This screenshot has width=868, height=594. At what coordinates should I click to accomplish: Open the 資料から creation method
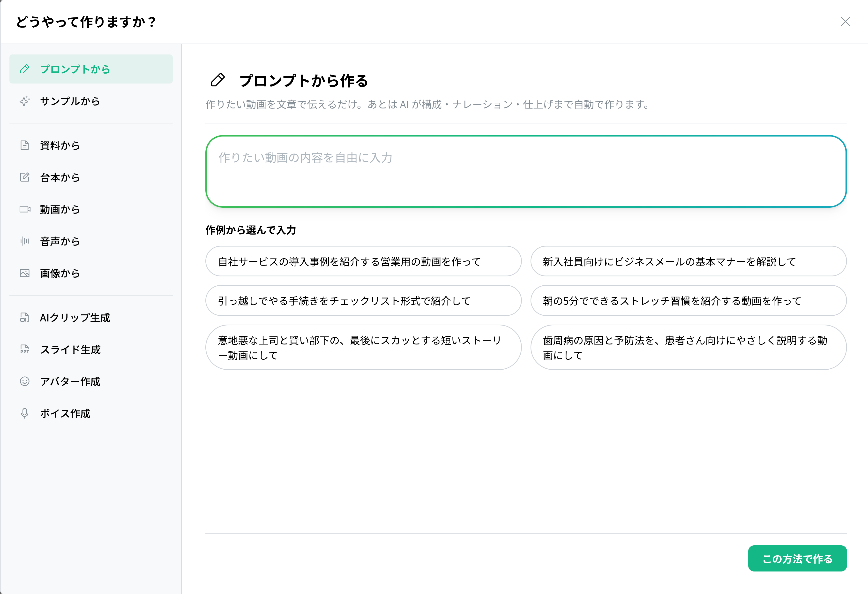(91, 145)
